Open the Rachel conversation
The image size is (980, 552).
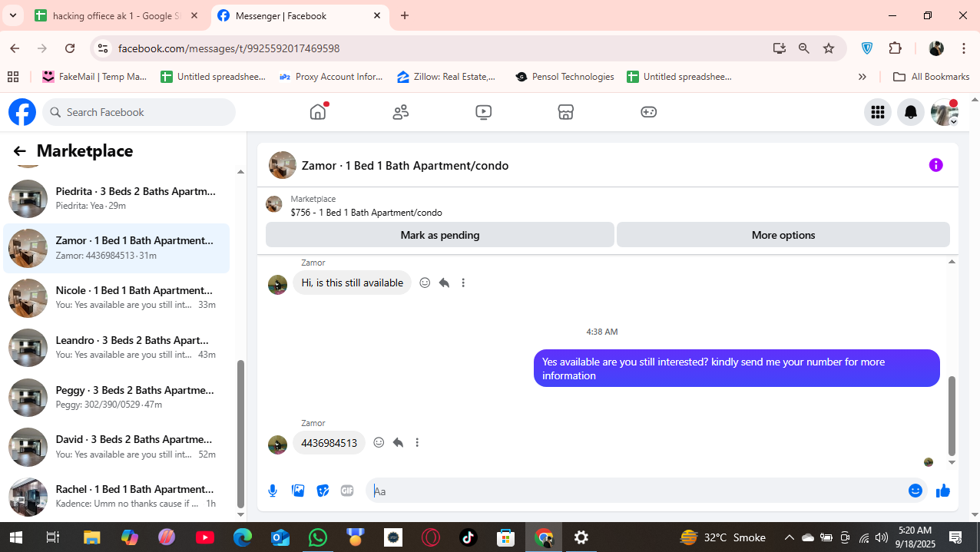pyautogui.click(x=117, y=497)
